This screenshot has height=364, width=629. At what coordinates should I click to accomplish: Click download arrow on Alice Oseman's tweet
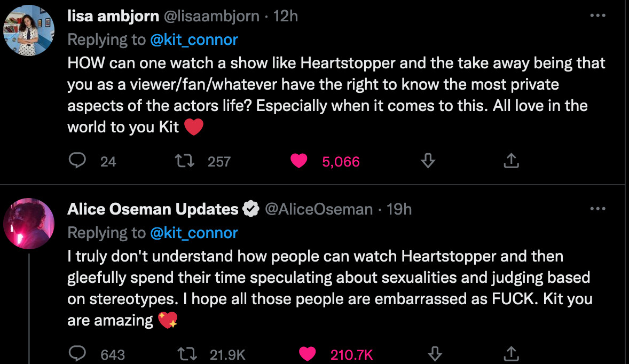click(x=435, y=353)
